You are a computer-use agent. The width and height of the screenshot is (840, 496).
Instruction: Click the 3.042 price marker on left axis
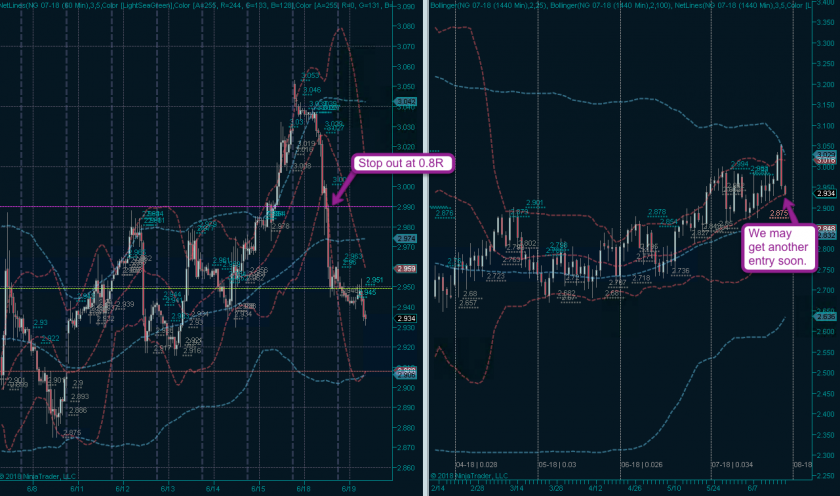[x=405, y=102]
